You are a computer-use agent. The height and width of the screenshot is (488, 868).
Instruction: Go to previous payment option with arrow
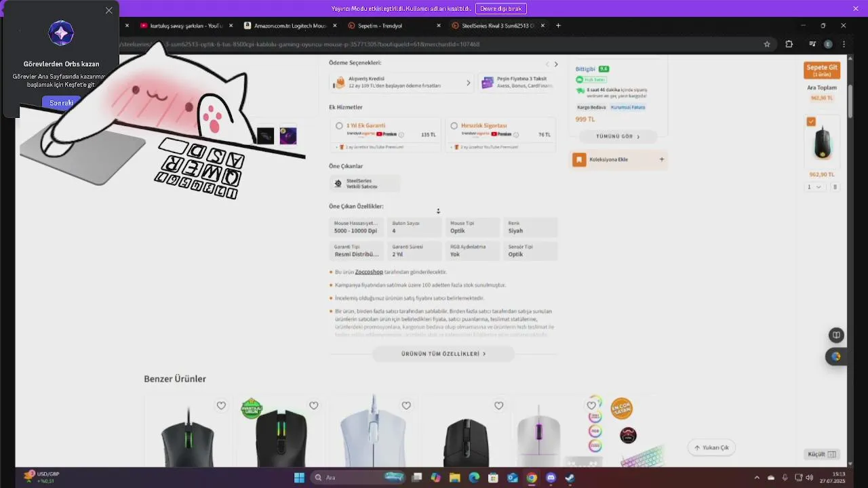click(547, 64)
